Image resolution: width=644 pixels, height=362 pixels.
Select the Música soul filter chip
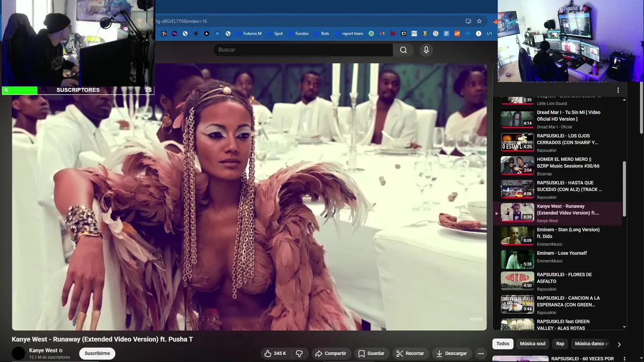(x=532, y=344)
